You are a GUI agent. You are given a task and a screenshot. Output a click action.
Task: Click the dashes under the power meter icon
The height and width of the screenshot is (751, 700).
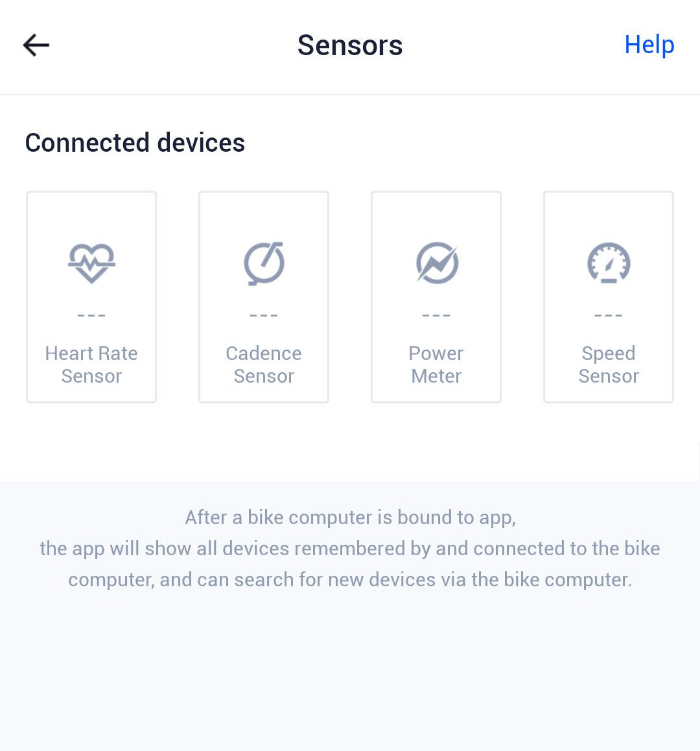coord(436,316)
